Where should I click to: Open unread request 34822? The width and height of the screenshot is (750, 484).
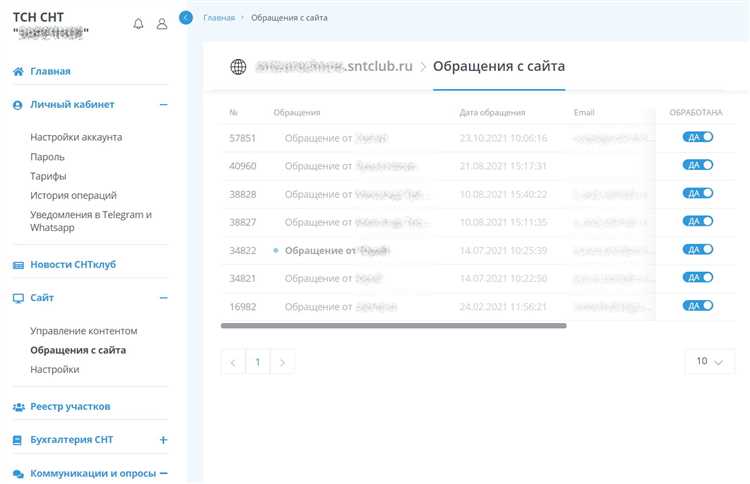(x=478, y=251)
